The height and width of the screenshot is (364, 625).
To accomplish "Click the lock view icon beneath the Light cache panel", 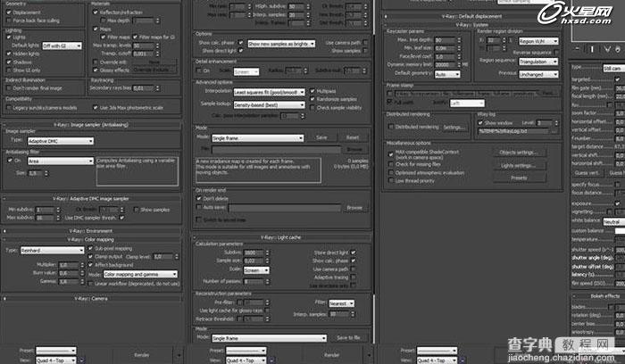I will [x=271, y=360].
